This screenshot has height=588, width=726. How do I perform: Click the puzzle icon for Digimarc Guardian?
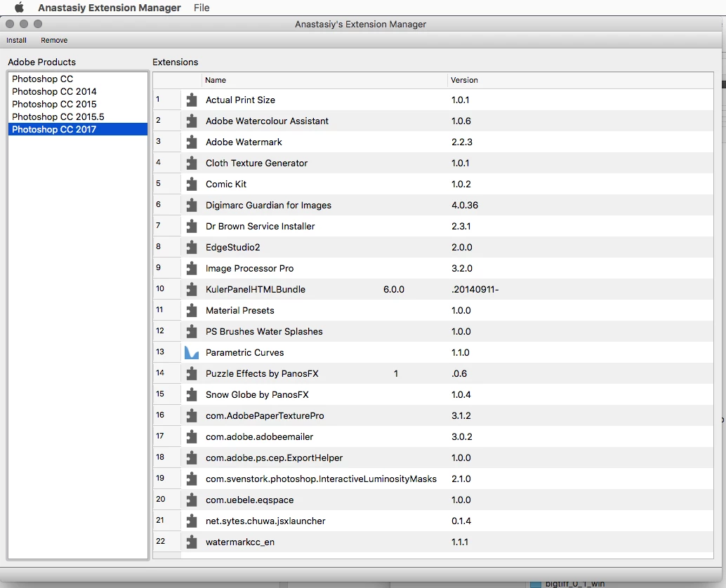tap(192, 206)
